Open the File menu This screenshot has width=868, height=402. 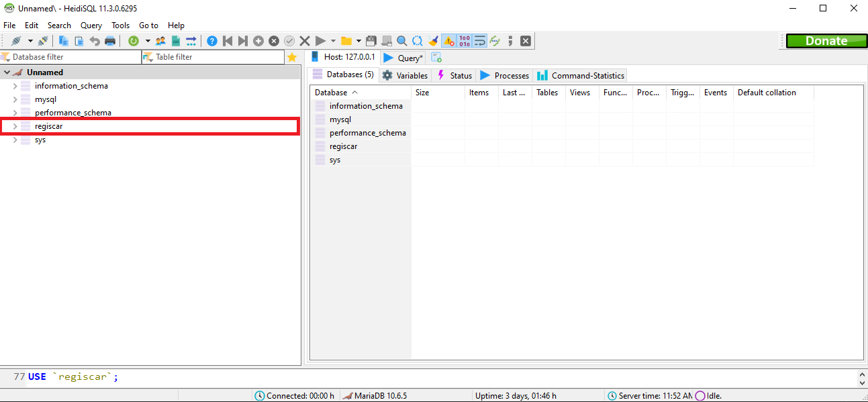(9, 26)
